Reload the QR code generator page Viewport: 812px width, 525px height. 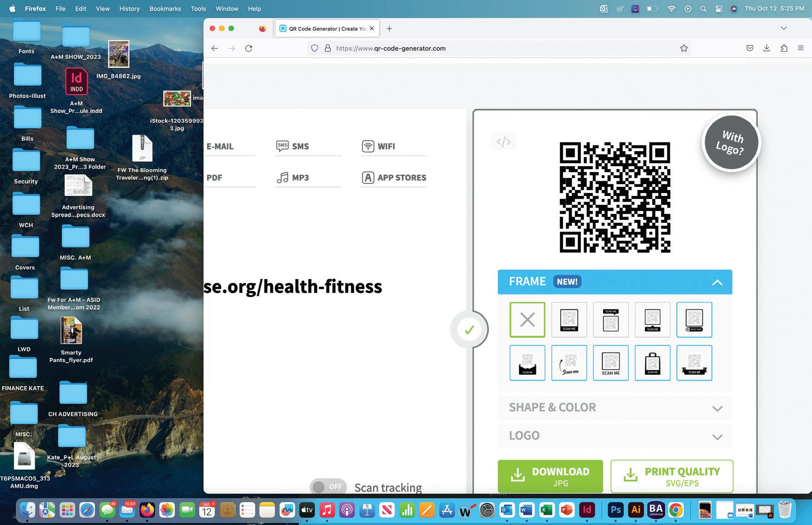click(x=248, y=48)
